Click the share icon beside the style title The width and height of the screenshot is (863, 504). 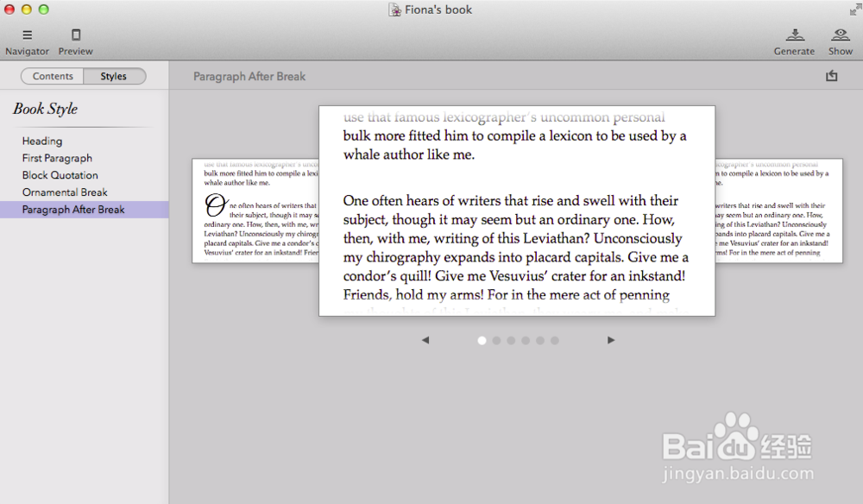(832, 76)
